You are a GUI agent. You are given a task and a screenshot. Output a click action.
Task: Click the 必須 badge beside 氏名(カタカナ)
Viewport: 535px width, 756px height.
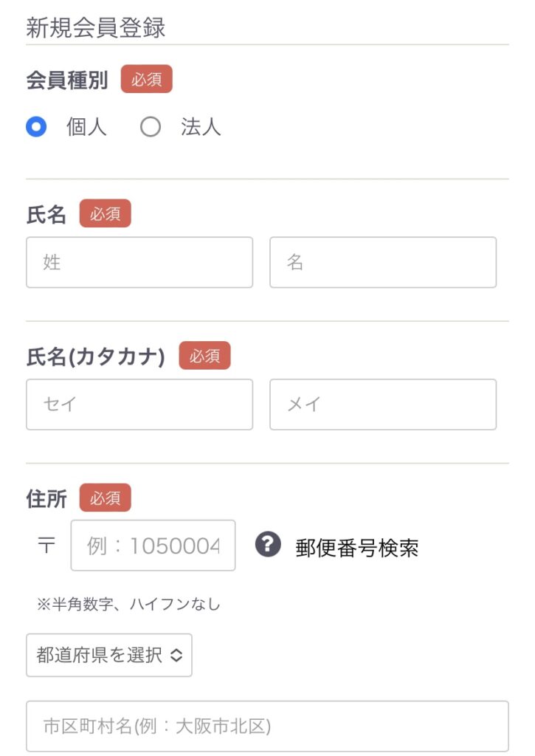205,355
